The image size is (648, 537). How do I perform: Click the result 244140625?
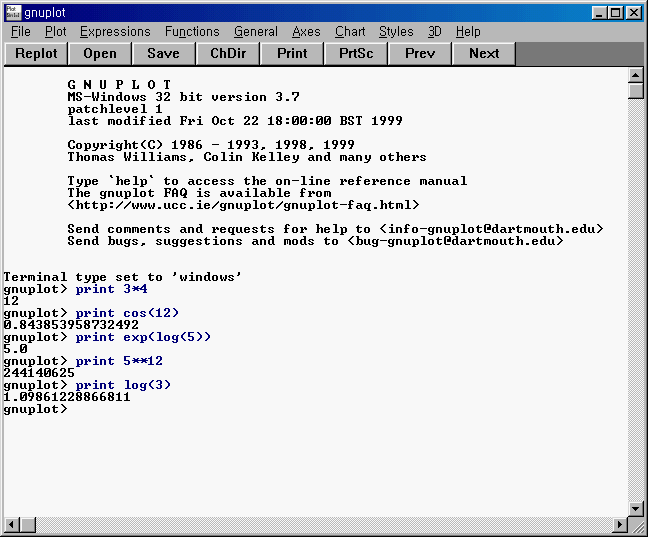tap(39, 373)
